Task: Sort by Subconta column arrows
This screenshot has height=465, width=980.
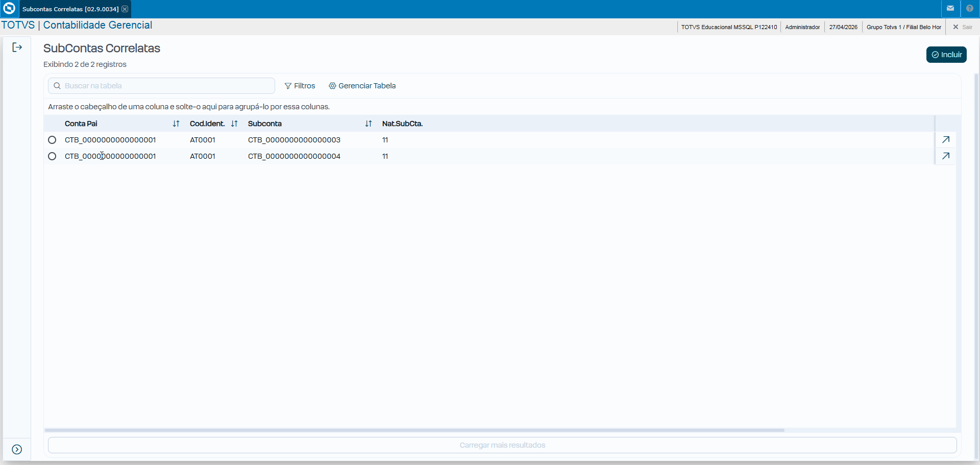Action: (369, 124)
